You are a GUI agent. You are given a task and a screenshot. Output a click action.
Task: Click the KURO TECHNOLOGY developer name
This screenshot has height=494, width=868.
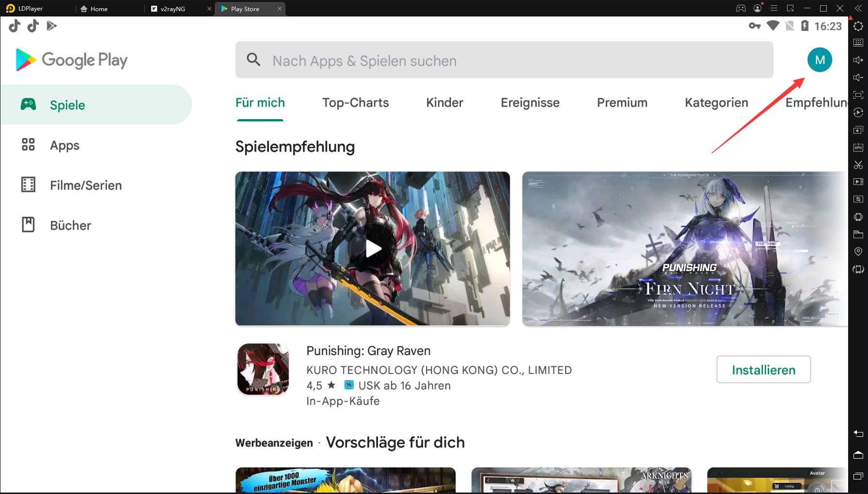click(439, 370)
